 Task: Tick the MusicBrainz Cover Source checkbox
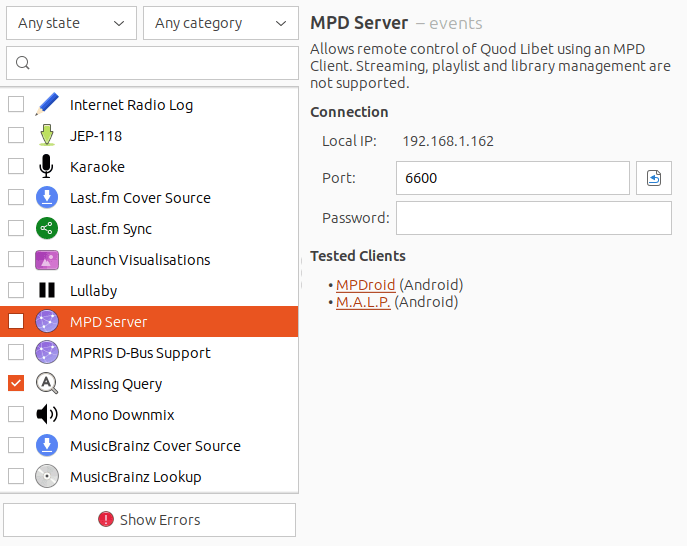[x=16, y=445]
